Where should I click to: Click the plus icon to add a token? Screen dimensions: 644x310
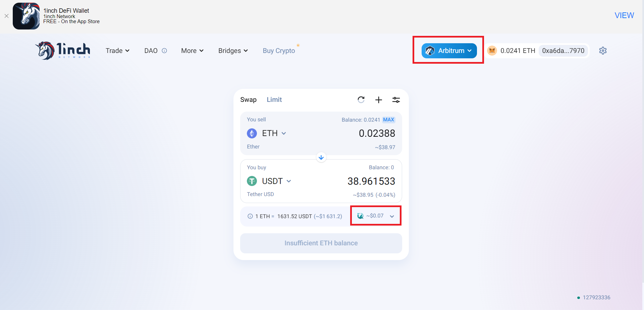[379, 100]
